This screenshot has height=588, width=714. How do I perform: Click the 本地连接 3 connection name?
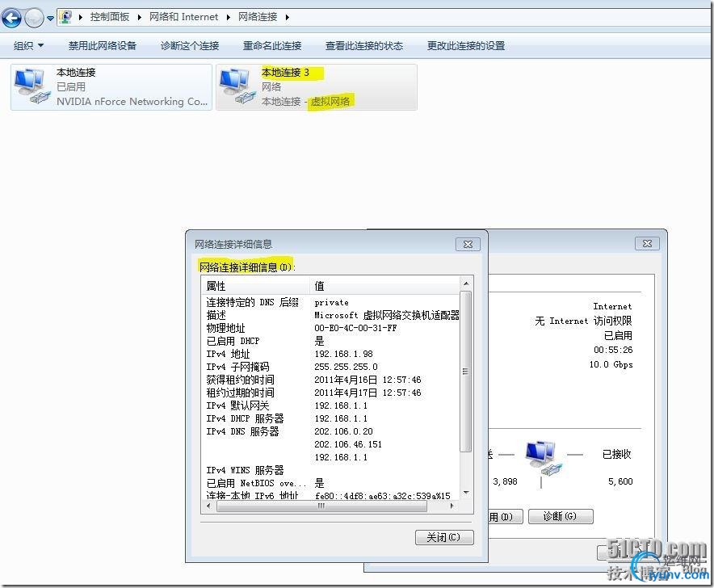coord(285,73)
